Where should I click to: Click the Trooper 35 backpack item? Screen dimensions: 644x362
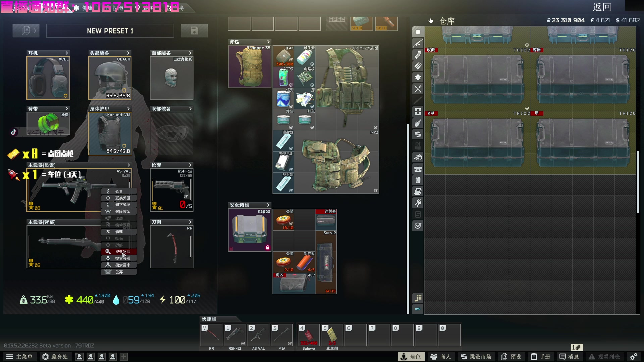click(250, 66)
